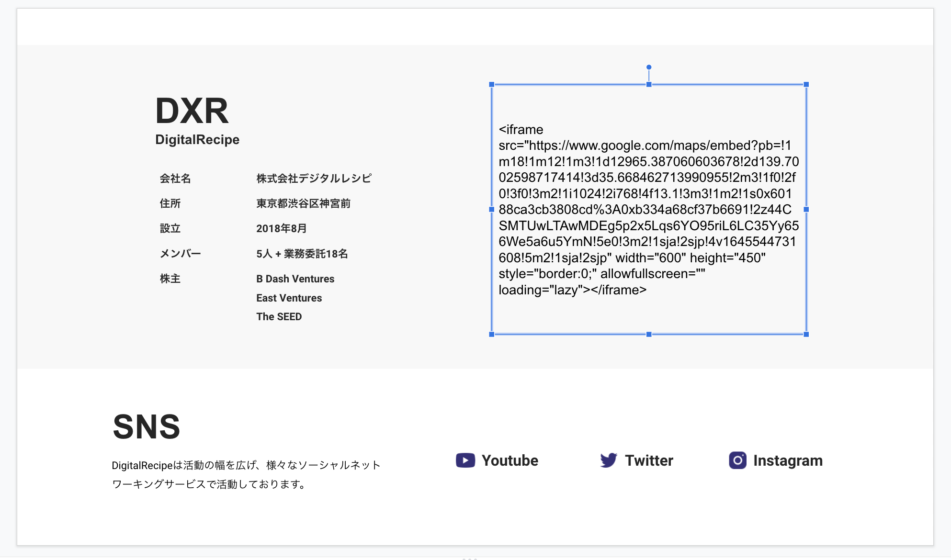This screenshot has width=951, height=560.
Task: Click the Instagram label
Action: 788,460
